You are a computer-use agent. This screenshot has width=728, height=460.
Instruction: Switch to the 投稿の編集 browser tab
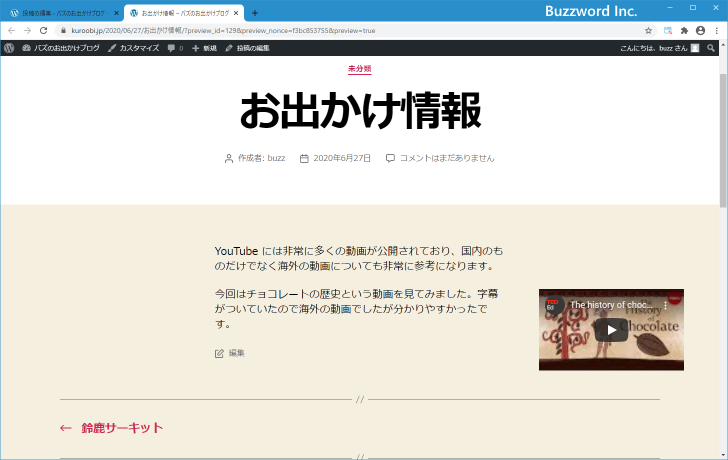pos(62,13)
